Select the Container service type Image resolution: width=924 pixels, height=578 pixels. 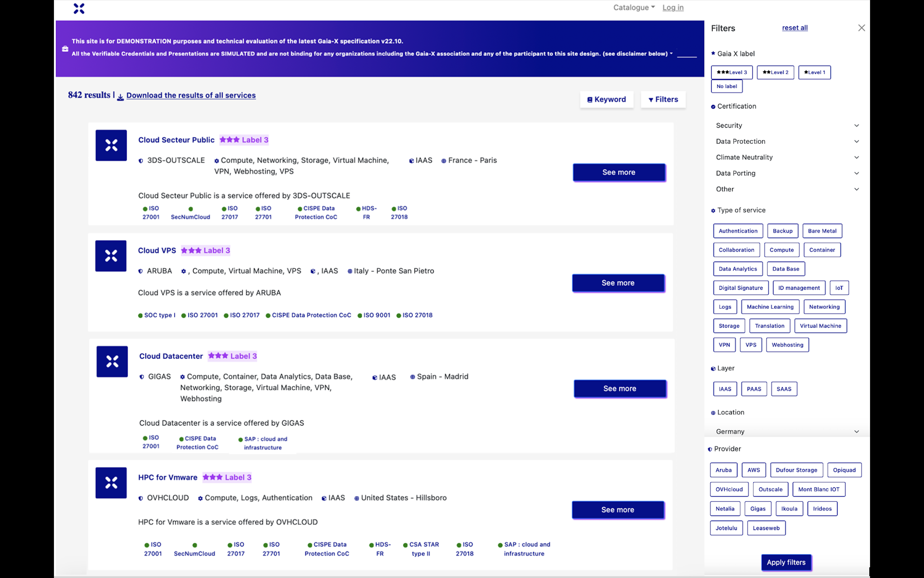point(822,250)
